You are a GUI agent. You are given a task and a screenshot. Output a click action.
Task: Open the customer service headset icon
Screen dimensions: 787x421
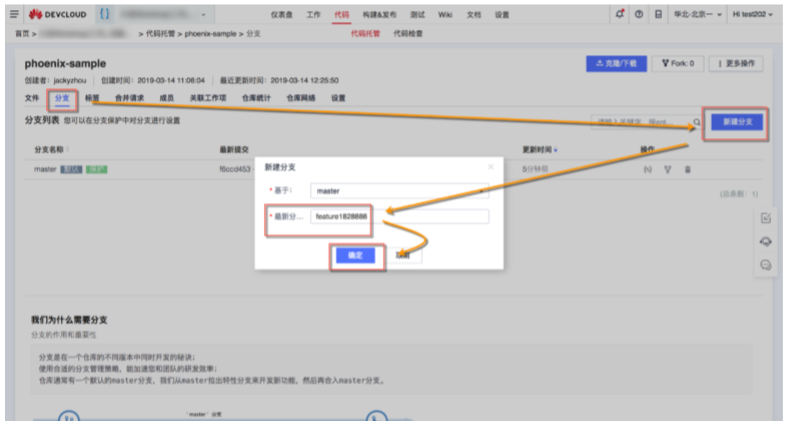point(766,241)
